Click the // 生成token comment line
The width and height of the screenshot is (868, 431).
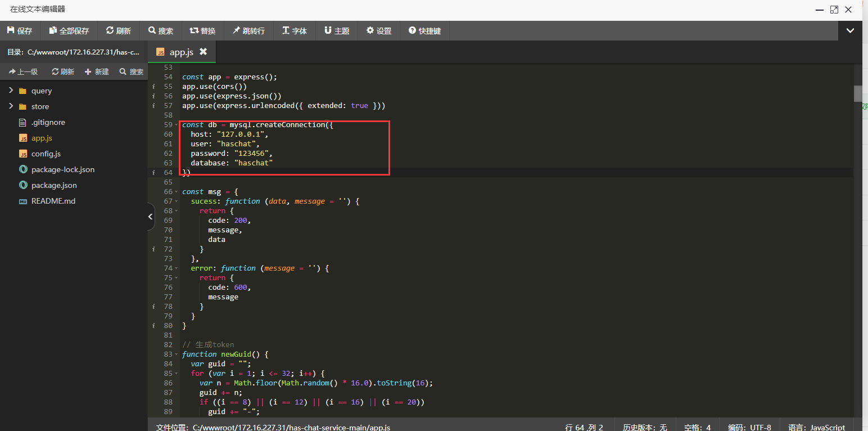point(208,345)
